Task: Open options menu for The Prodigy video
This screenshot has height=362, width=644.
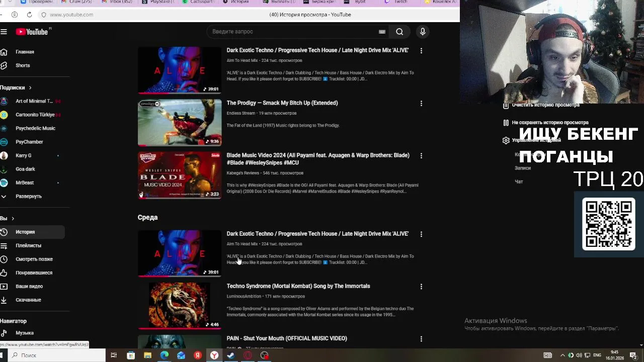Action: (421, 104)
